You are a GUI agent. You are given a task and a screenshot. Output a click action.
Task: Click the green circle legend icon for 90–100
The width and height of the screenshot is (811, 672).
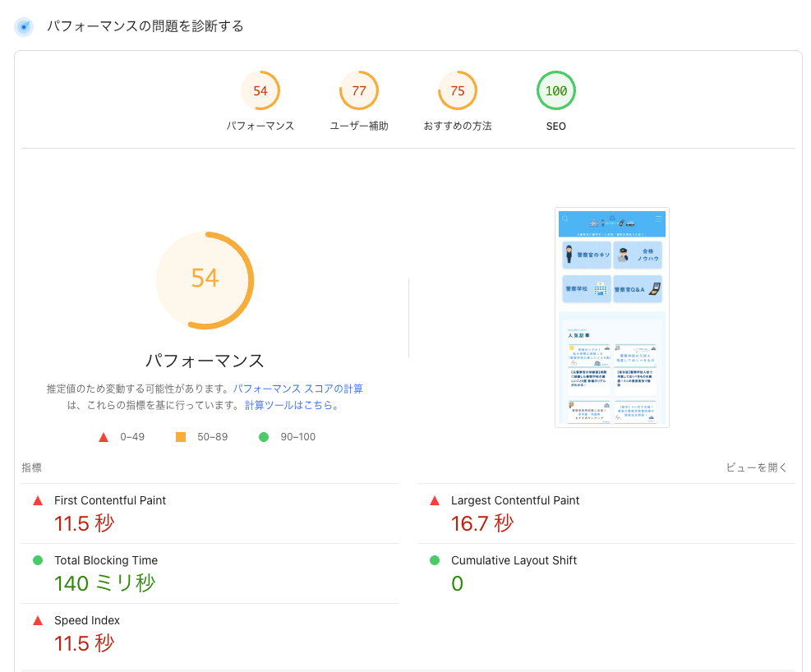(x=264, y=437)
